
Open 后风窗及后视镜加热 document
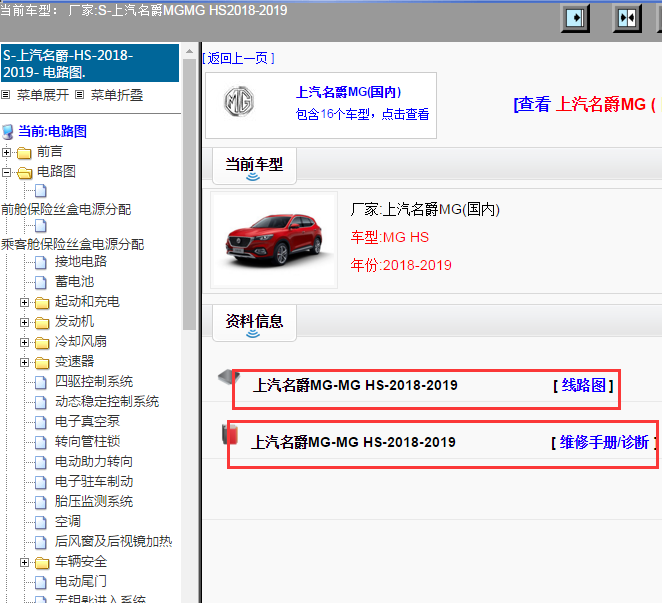113,541
